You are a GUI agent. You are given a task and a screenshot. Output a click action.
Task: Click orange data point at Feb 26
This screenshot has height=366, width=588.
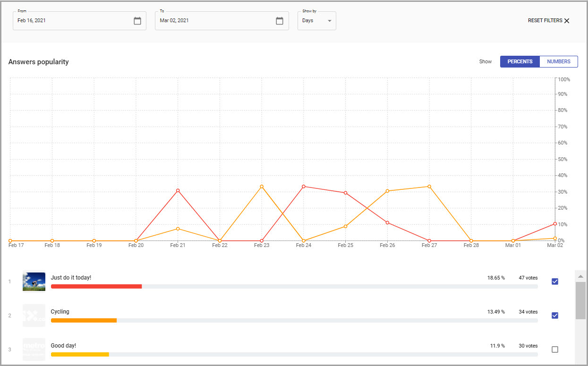pyautogui.click(x=387, y=191)
